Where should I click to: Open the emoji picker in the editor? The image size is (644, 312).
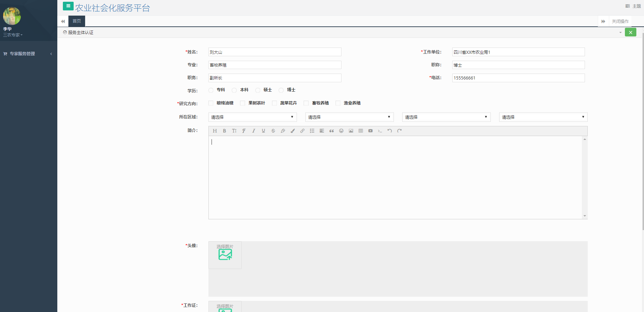coord(341,131)
